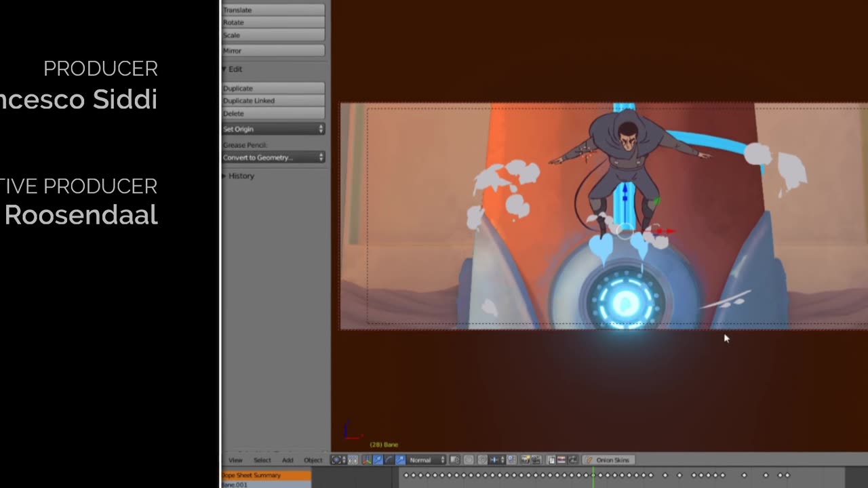The image size is (868, 488).
Task: Enable the rotate manipulator arc icon
Action: point(389,460)
